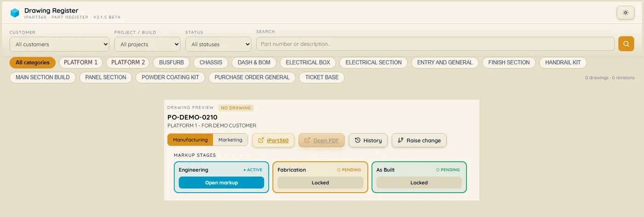Click the blue cube app logo

pos(15,13)
